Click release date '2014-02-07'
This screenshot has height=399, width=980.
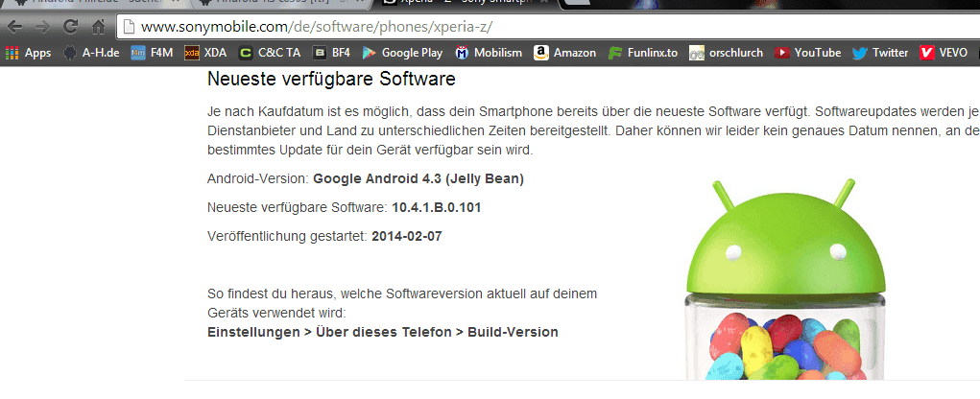[x=406, y=237]
